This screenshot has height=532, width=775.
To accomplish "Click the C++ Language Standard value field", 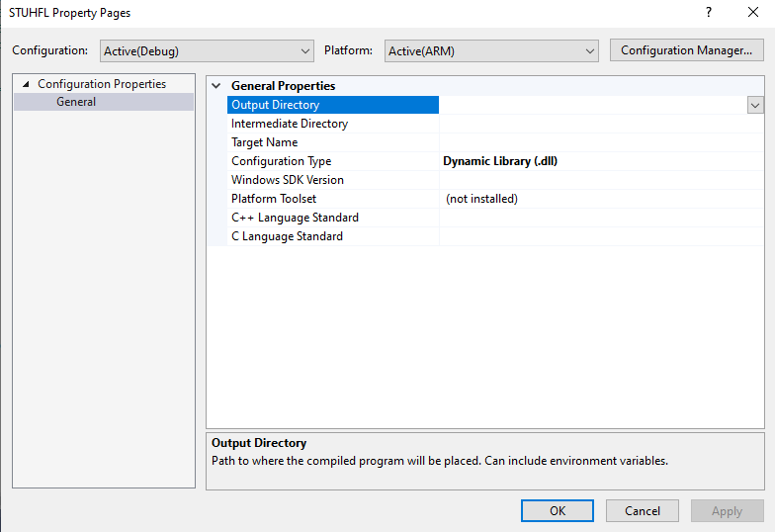I will click(601, 218).
